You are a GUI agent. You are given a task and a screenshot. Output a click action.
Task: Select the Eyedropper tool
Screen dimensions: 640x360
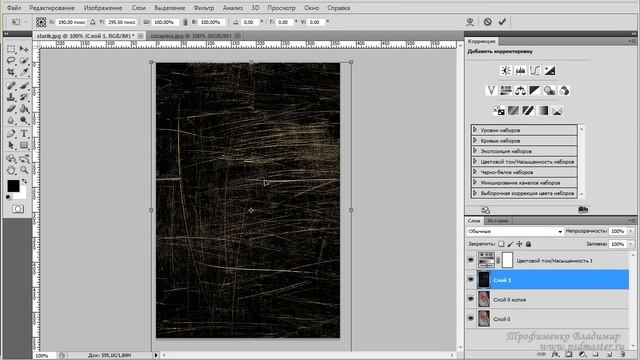click(x=24, y=72)
